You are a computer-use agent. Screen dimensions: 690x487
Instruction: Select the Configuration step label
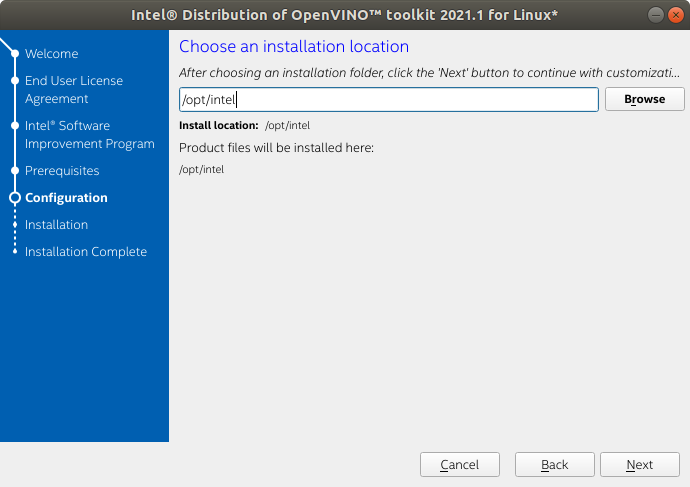point(66,198)
